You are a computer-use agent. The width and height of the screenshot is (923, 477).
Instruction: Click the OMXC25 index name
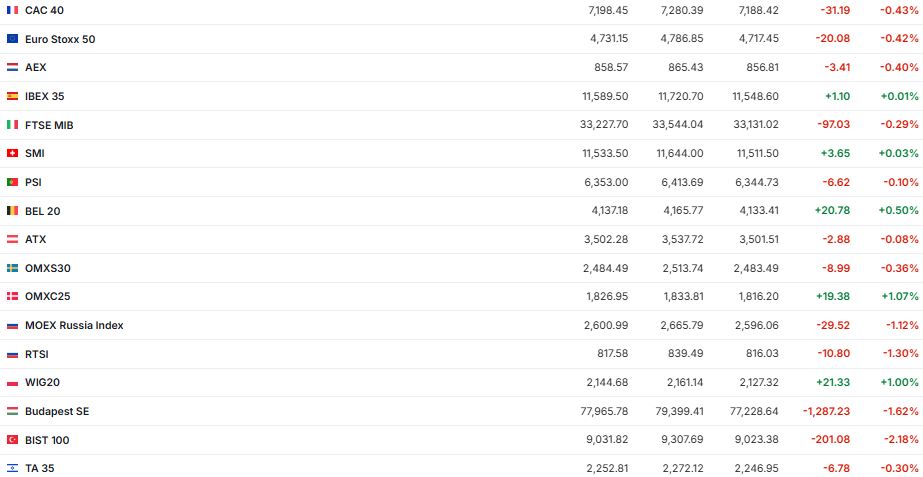(x=48, y=296)
